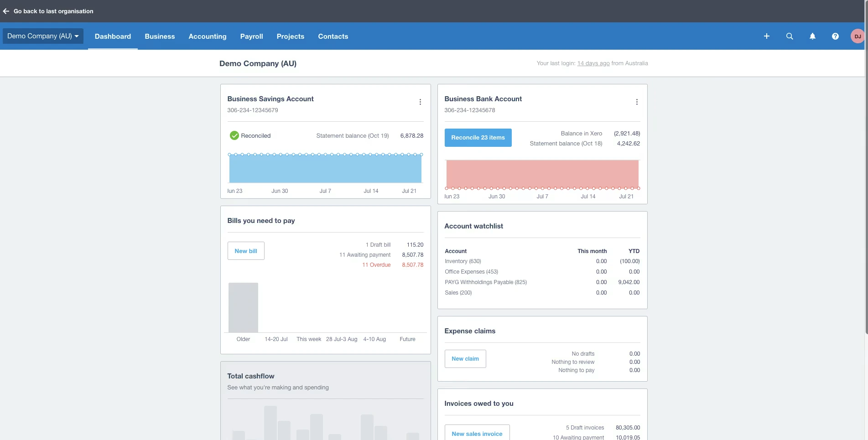
Task: Open the Contacts menu
Action: pos(333,36)
